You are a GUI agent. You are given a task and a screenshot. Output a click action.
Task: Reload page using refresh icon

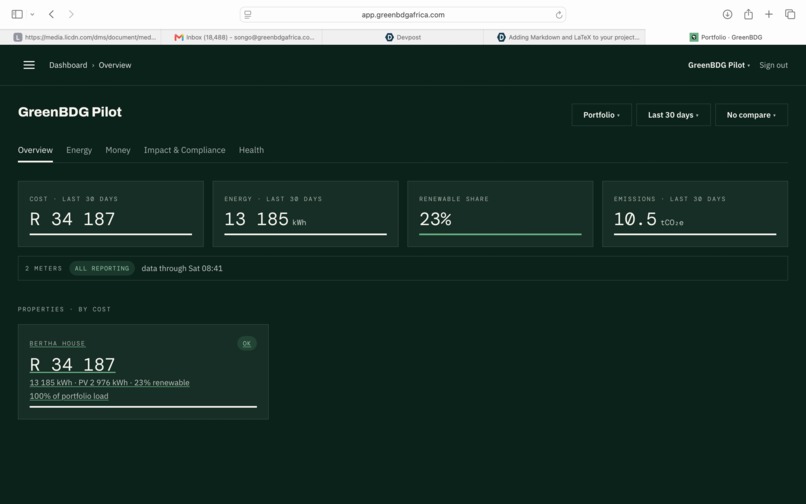(559, 15)
